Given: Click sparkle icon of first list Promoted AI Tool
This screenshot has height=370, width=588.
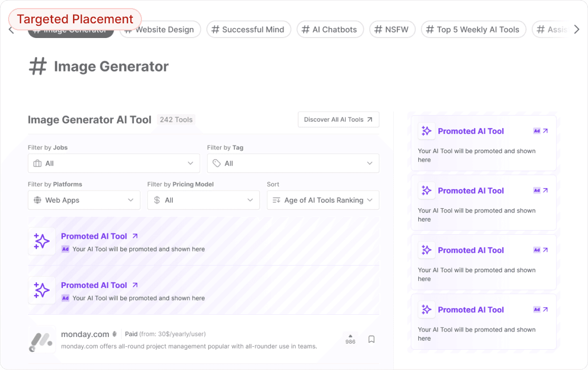Looking at the screenshot, I should pyautogui.click(x=42, y=241).
